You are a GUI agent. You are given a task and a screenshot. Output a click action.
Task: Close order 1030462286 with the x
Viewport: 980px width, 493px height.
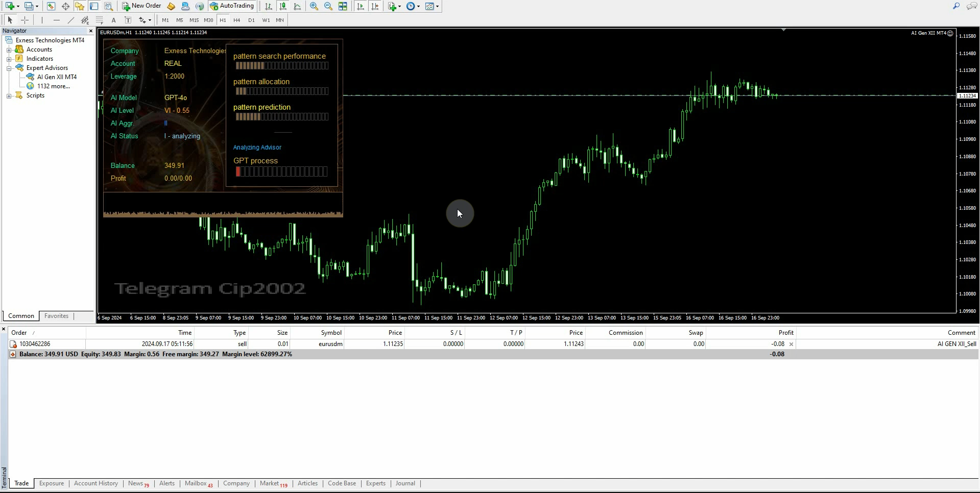(x=791, y=344)
